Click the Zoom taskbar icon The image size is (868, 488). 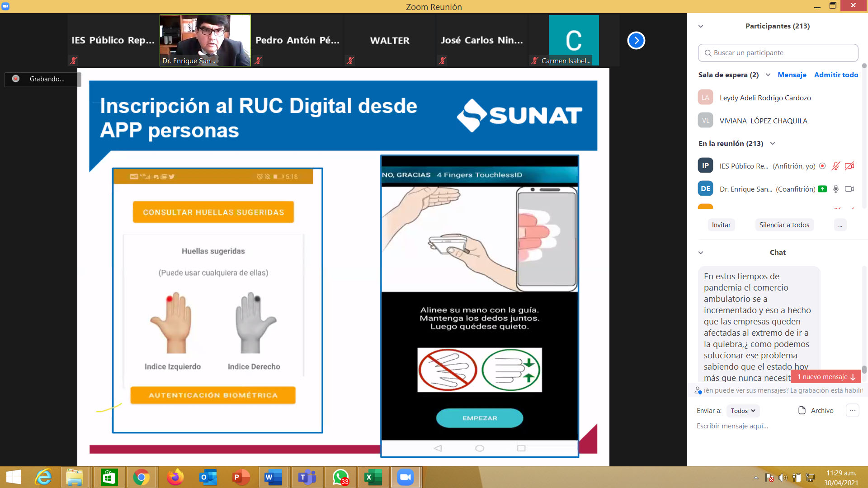(406, 477)
